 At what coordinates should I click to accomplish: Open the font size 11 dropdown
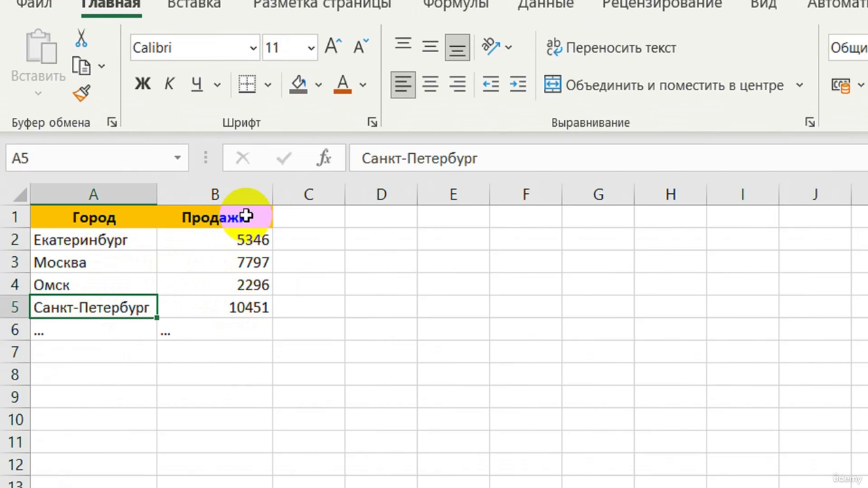pos(311,48)
